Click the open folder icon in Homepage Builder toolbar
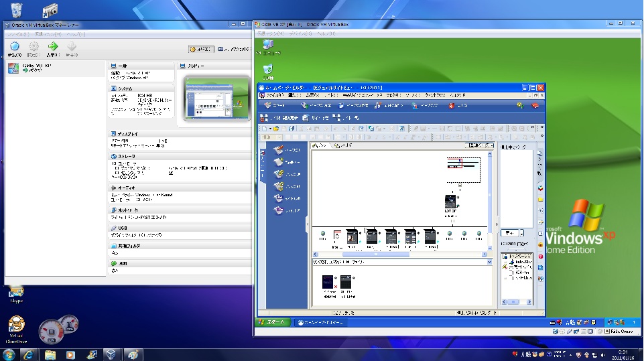This screenshot has height=361, width=644. (275, 128)
